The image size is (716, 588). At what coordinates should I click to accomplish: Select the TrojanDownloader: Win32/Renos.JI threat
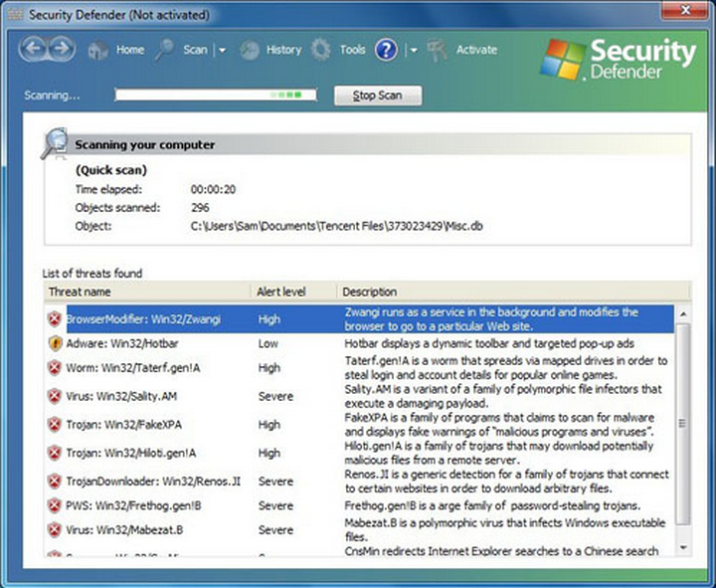pyautogui.click(x=153, y=482)
